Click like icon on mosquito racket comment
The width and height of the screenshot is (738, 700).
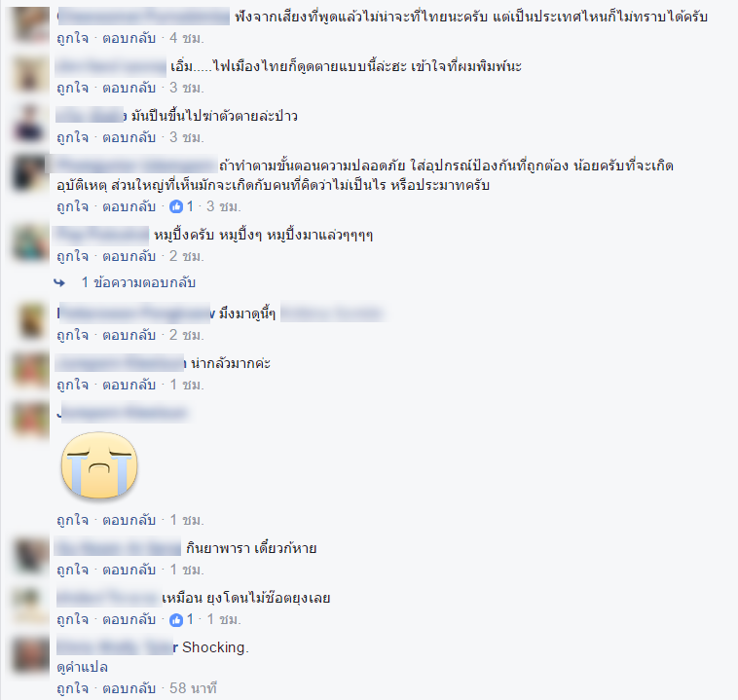tap(176, 620)
